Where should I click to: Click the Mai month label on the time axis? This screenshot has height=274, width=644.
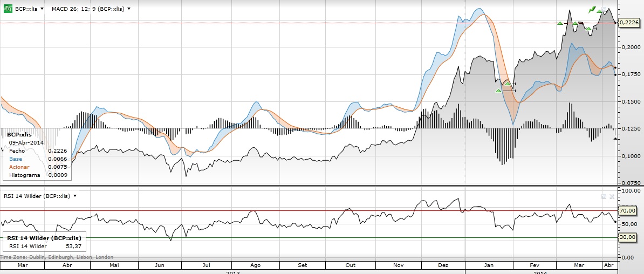pyautogui.click(x=113, y=265)
